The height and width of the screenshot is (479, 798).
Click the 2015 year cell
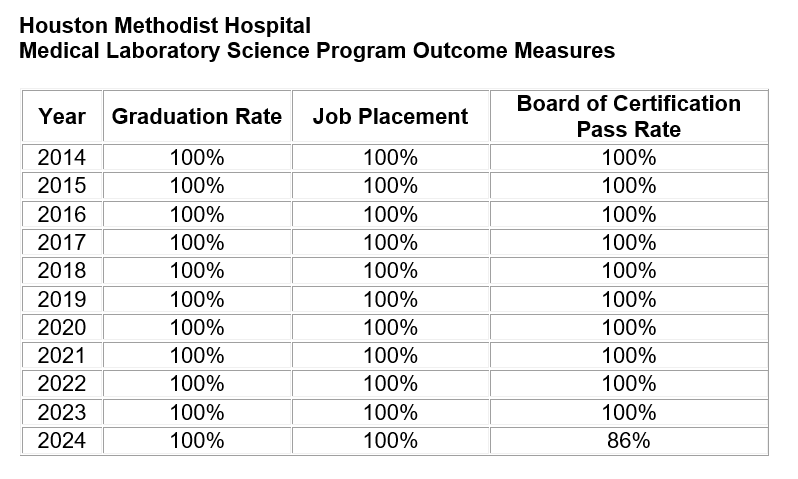tap(62, 186)
